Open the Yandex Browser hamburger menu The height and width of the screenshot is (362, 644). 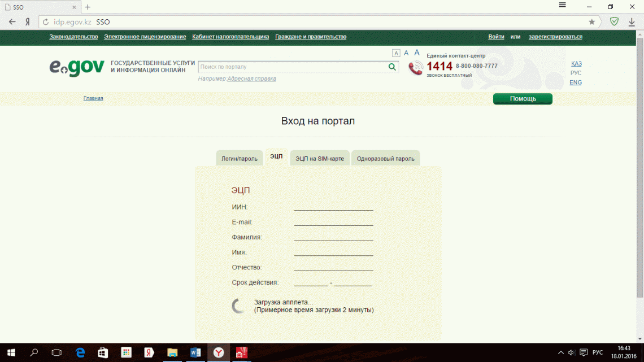(x=562, y=6)
